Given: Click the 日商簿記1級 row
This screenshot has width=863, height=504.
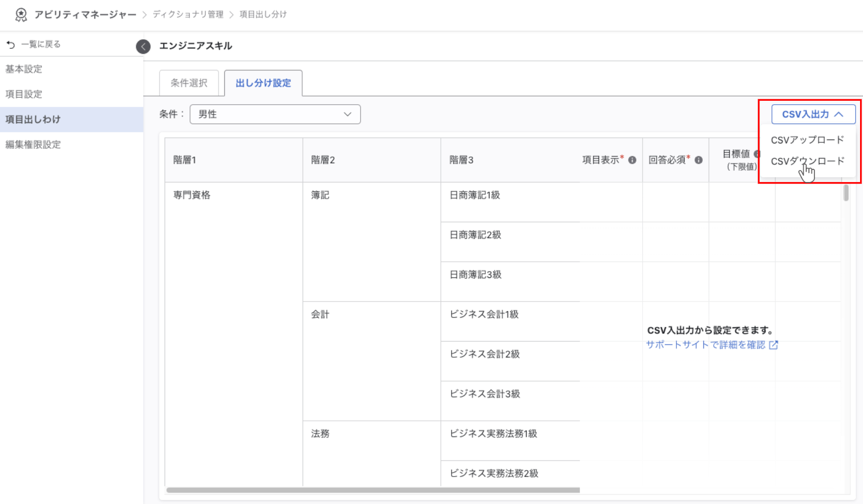Looking at the screenshot, I should [x=510, y=202].
